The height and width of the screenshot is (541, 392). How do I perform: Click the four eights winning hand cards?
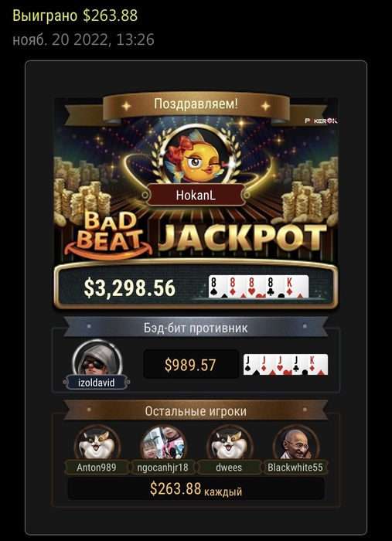(x=258, y=287)
